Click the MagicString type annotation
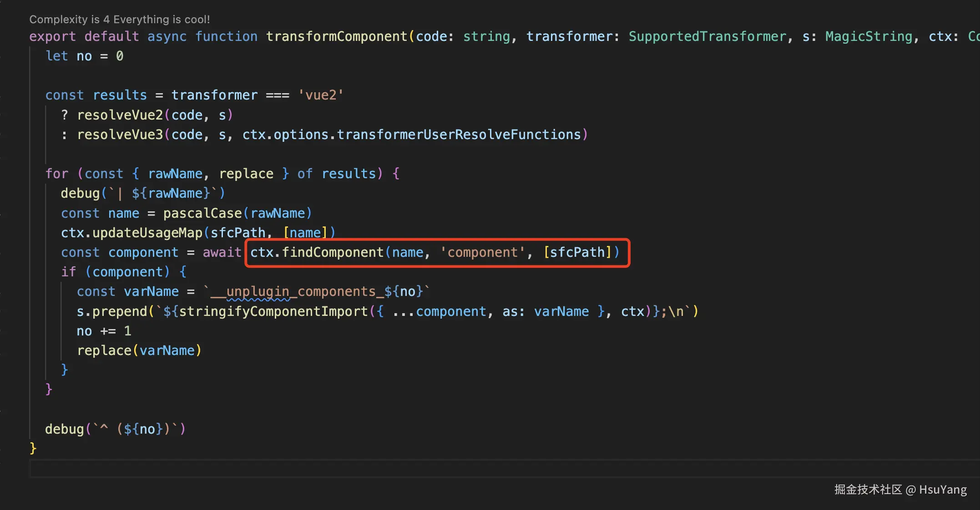 [869, 36]
